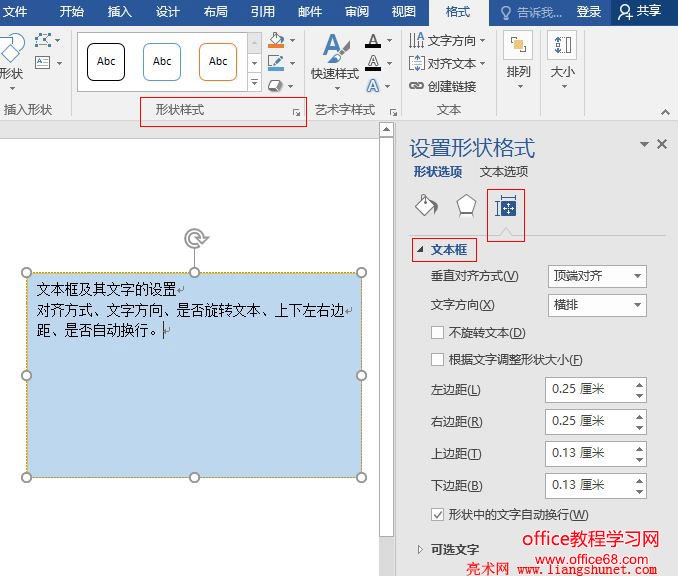The height and width of the screenshot is (576, 678).
Task: Click the text effects glowing A icon
Action: point(373,86)
